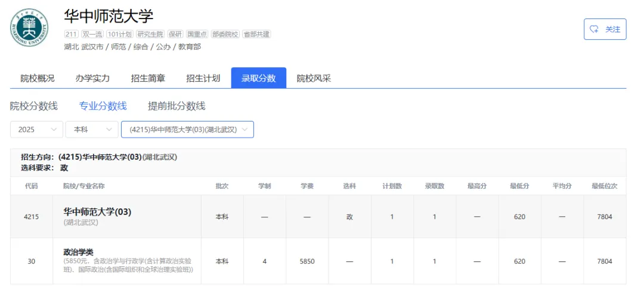Click the 211 tag
Image resolution: width=644 pixels, height=296 pixels.
pyautogui.click(x=71, y=34)
